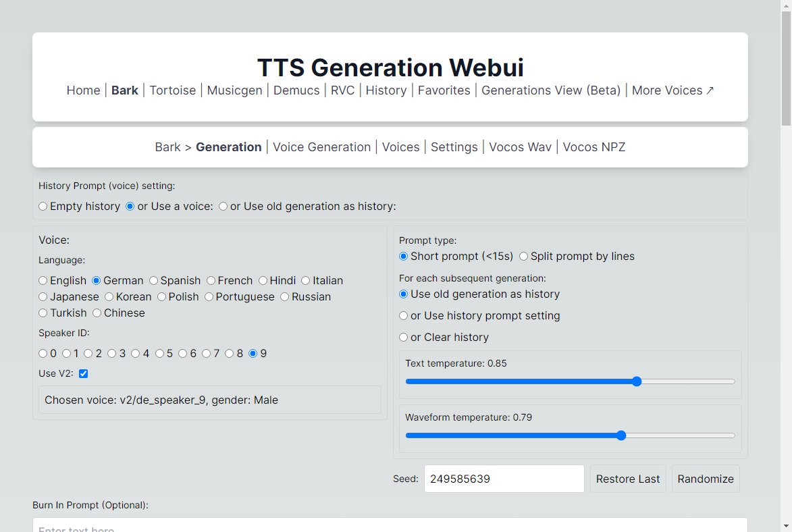Select 'or Clear history' option
The image size is (792, 532).
point(404,337)
